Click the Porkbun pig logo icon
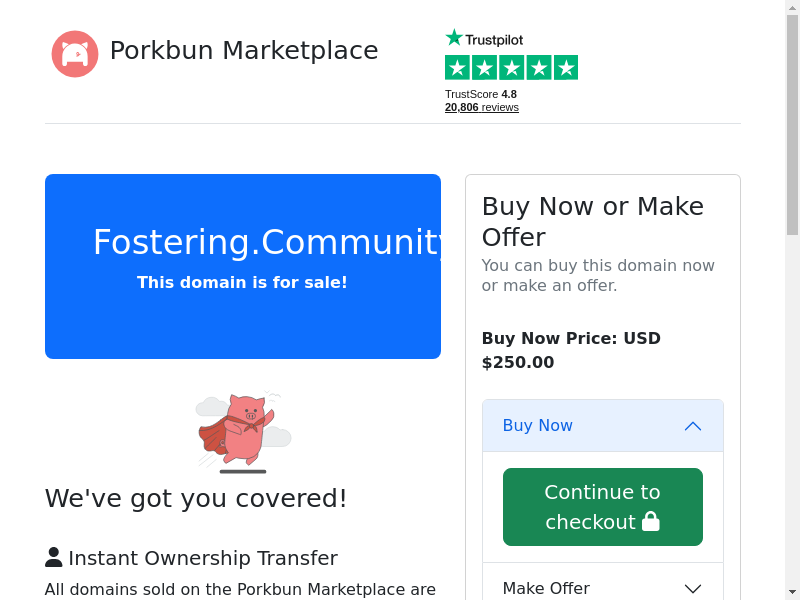The height and width of the screenshot is (600, 800). 75,54
